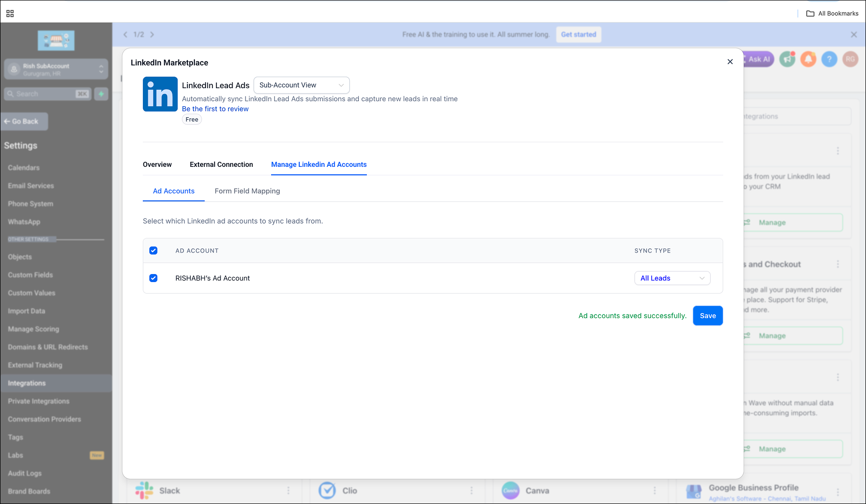Select the Ad Accounts sub-tab
Screen dimensions: 866x504
(173, 191)
